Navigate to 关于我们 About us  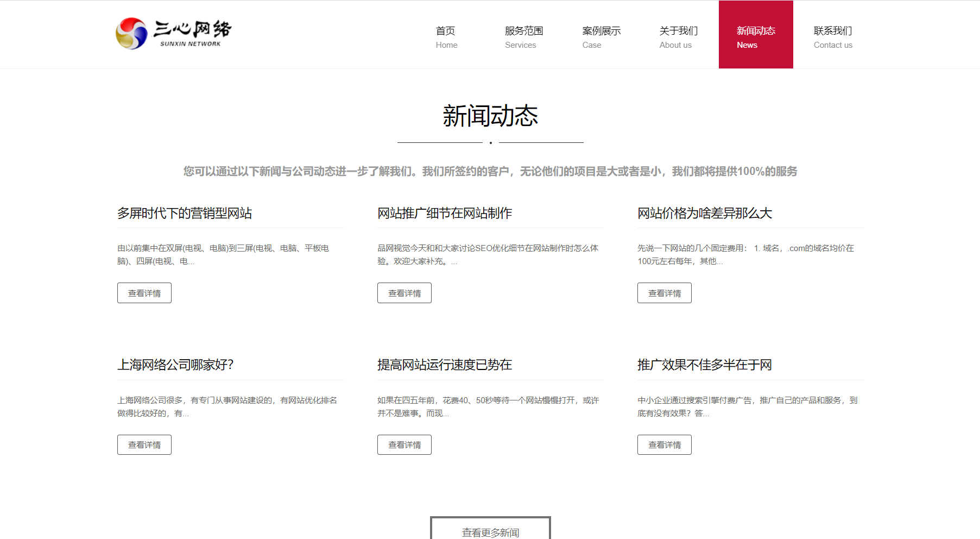[x=678, y=37]
